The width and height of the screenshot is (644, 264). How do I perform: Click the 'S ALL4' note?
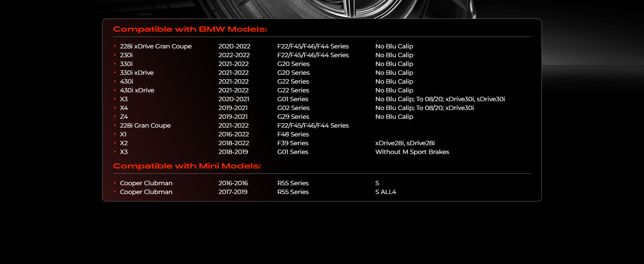(x=386, y=192)
